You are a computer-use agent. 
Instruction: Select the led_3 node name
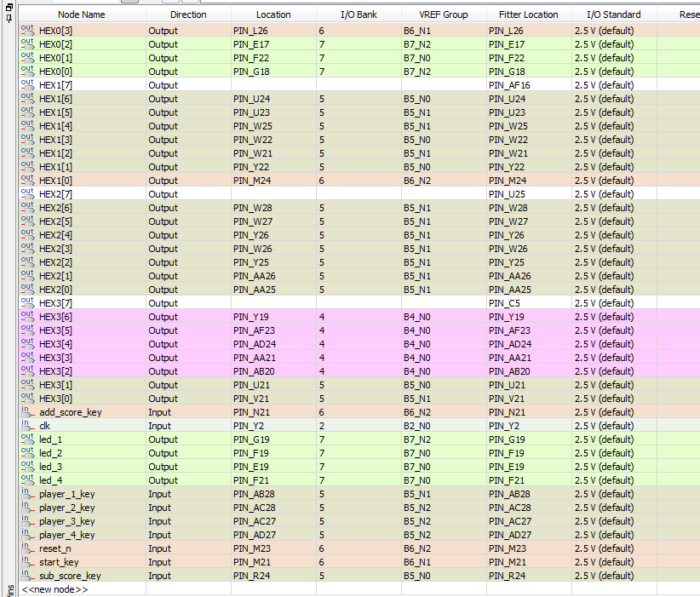point(50,467)
